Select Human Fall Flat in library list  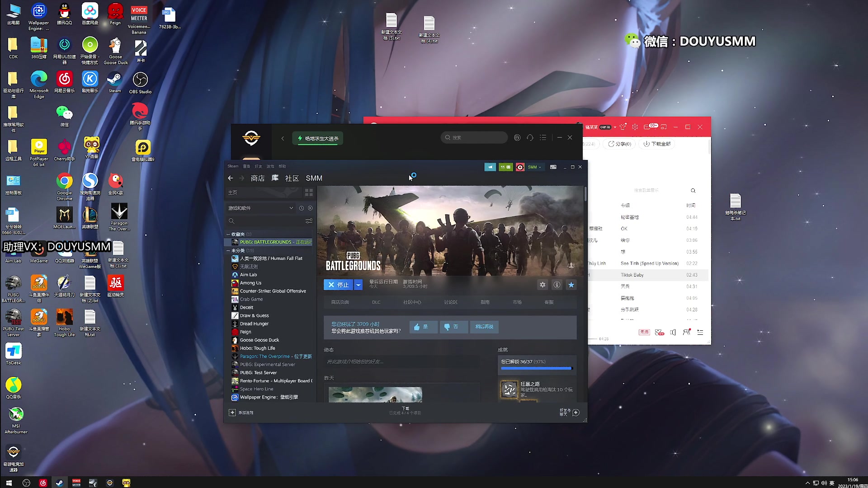click(x=271, y=258)
